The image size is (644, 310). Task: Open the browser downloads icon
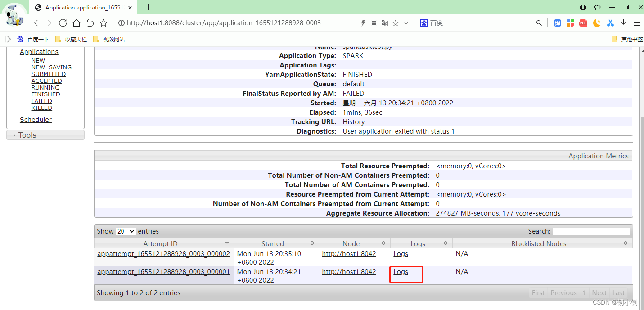coord(623,22)
